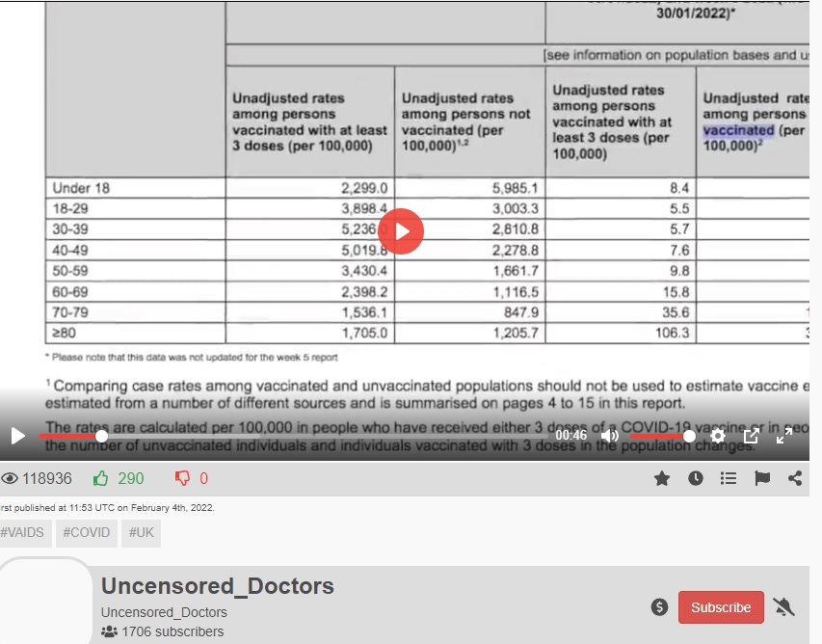822x644 pixels.
Task: Enter fullscreen mode
Action: [784, 436]
